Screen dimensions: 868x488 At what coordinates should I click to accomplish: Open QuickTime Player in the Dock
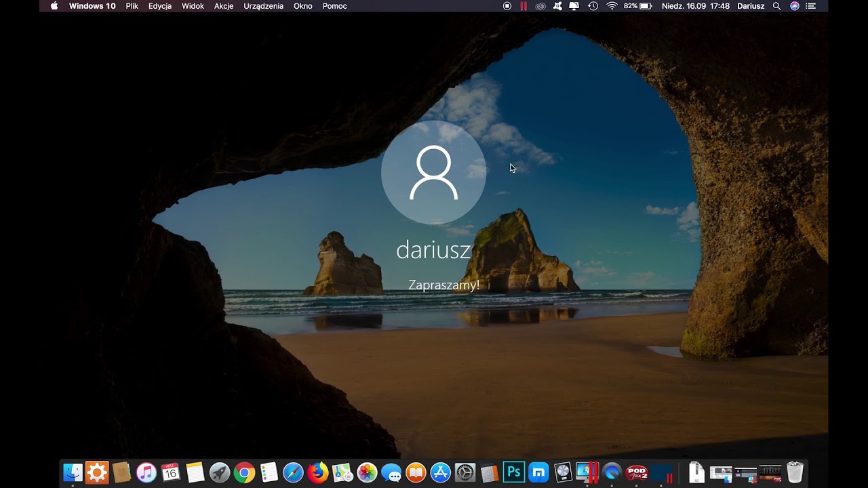click(612, 472)
